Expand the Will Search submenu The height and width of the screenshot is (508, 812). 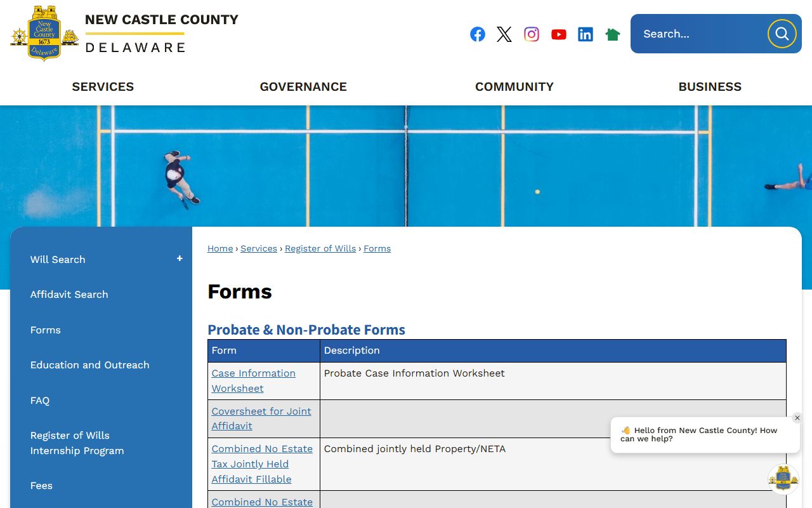[180, 258]
